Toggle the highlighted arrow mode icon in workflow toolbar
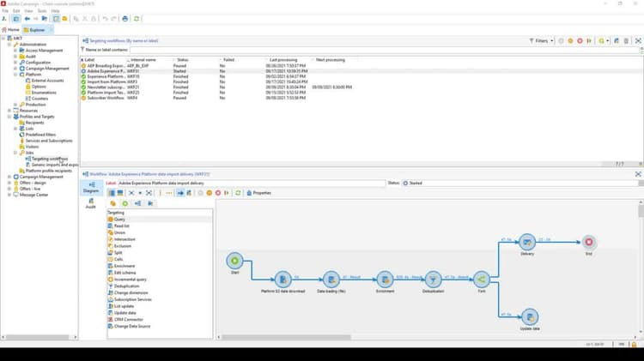 click(x=180, y=193)
